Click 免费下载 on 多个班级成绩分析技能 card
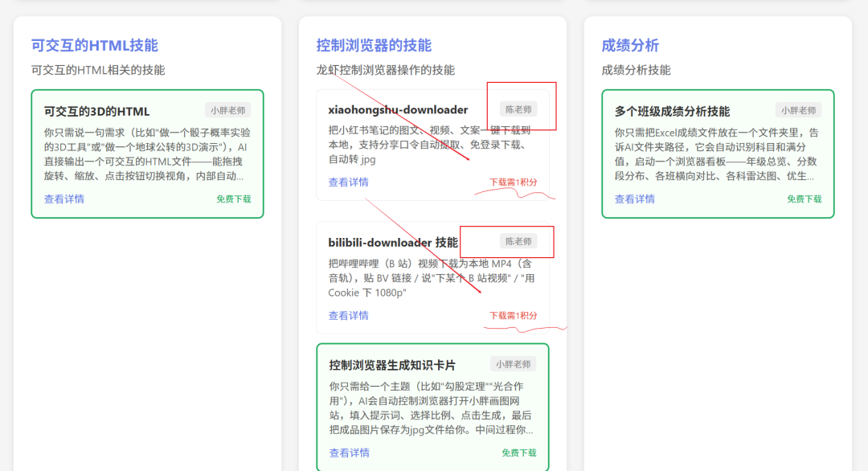 (805, 199)
